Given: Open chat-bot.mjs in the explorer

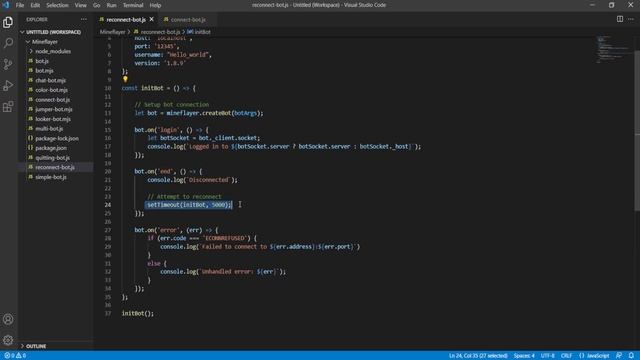Looking at the screenshot, I should pyautogui.click(x=50, y=80).
